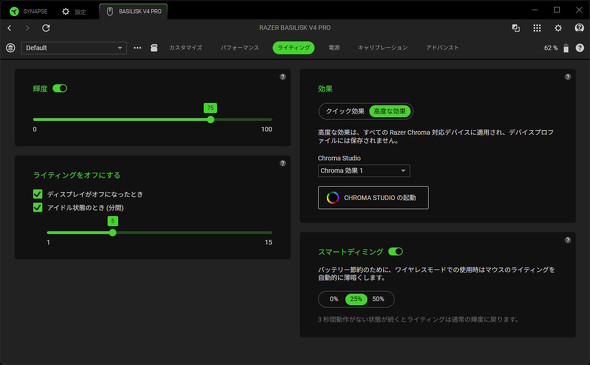
Task: Open the modules grid icon
Action: (x=537, y=28)
